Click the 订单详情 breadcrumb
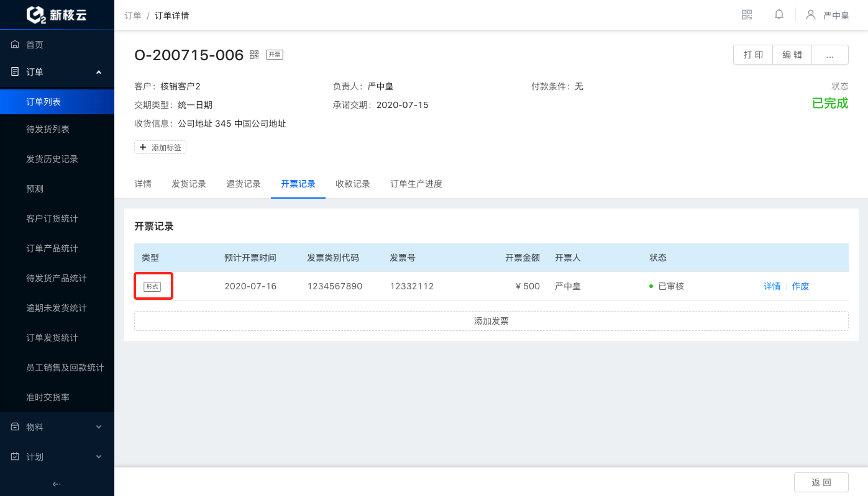 click(171, 15)
